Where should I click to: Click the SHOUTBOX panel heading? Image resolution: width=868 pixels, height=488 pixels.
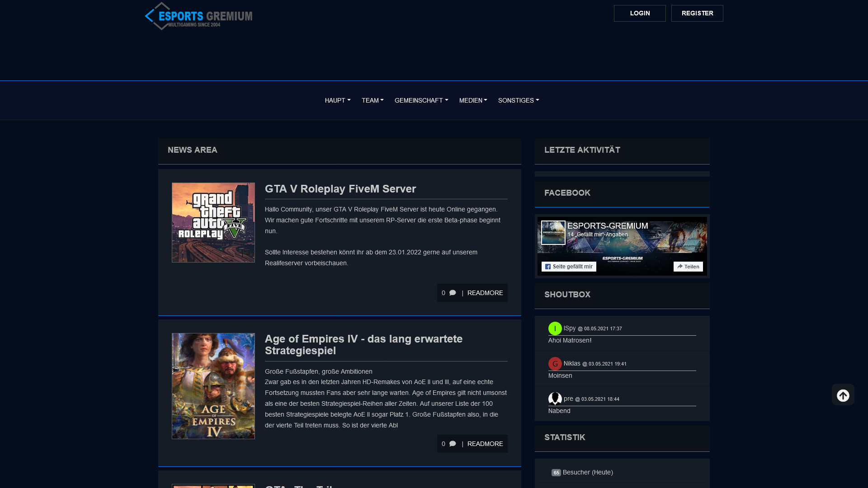click(567, 295)
